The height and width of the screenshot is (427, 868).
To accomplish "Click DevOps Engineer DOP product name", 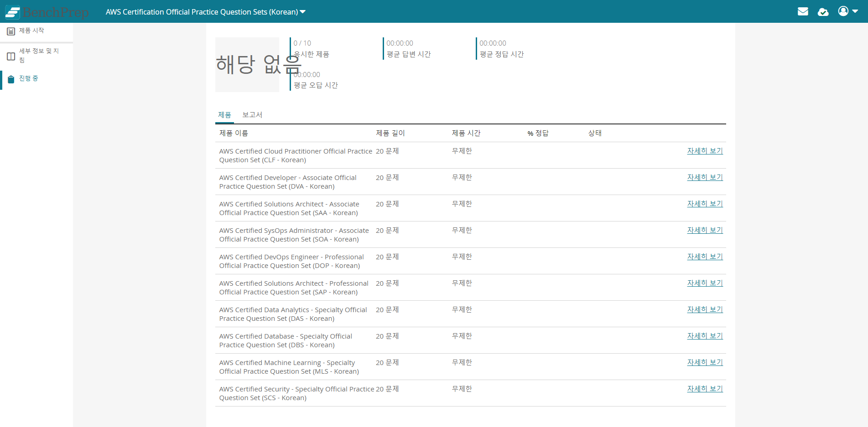I will [291, 261].
